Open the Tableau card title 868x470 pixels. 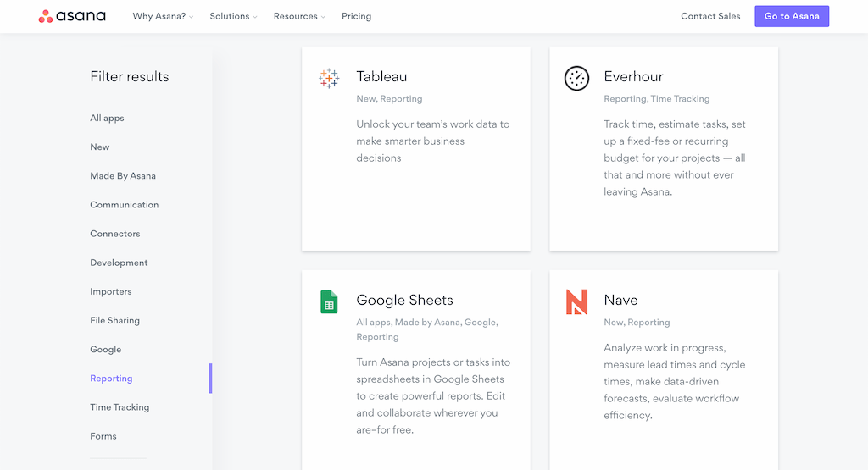(381, 76)
